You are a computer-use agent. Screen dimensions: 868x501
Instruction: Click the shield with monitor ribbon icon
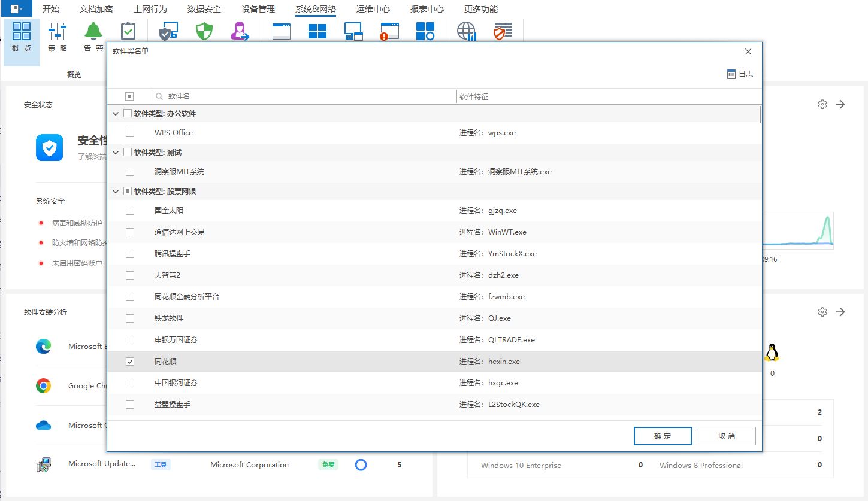pyautogui.click(x=168, y=31)
